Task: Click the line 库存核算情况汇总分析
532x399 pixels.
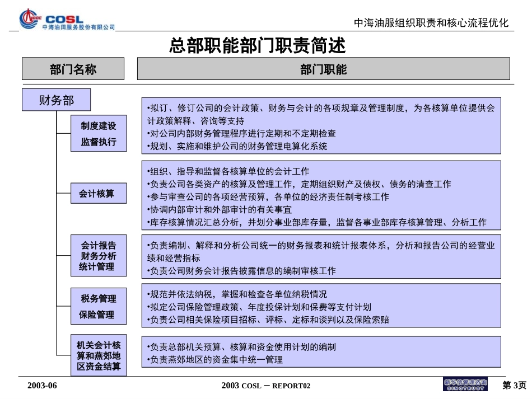Action: click(x=316, y=222)
